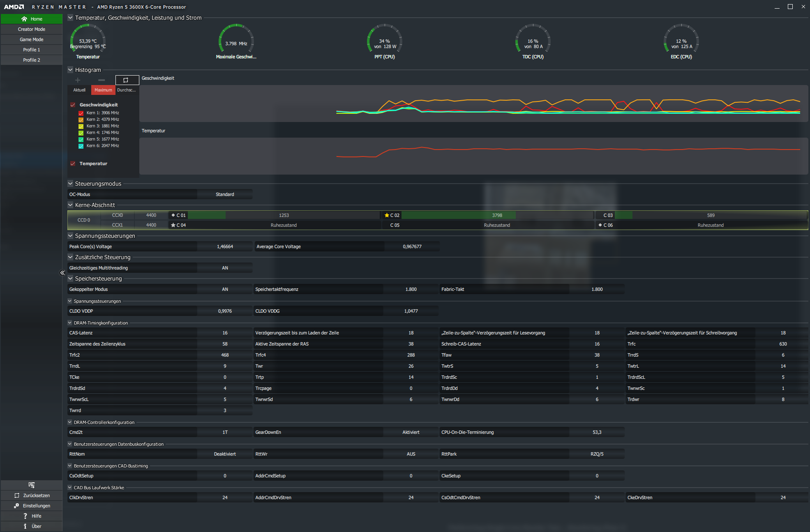
Task: Select Profile 1 in sidebar
Action: [x=32, y=50]
